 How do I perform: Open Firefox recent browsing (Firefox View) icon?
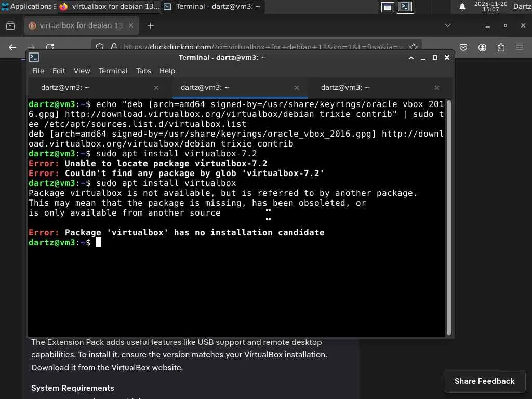click(x=10, y=25)
